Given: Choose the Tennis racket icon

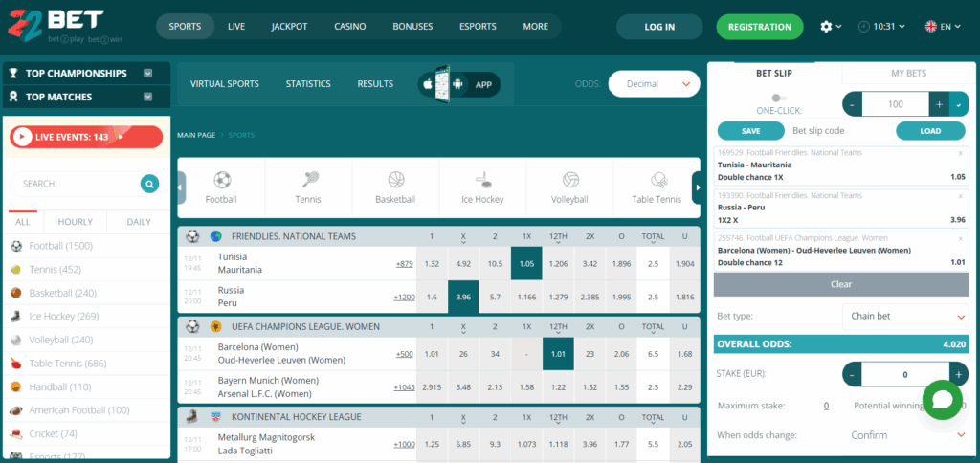Looking at the screenshot, I should [x=308, y=180].
